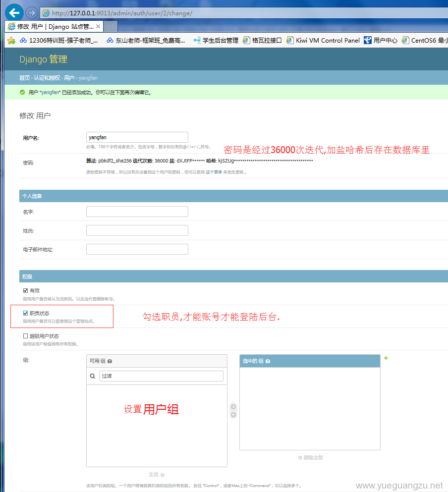Image resolution: width=448 pixels, height=492 pixels.
Task: Click the 格瓦拉接口 bookmark's IE icon
Action: point(246,40)
